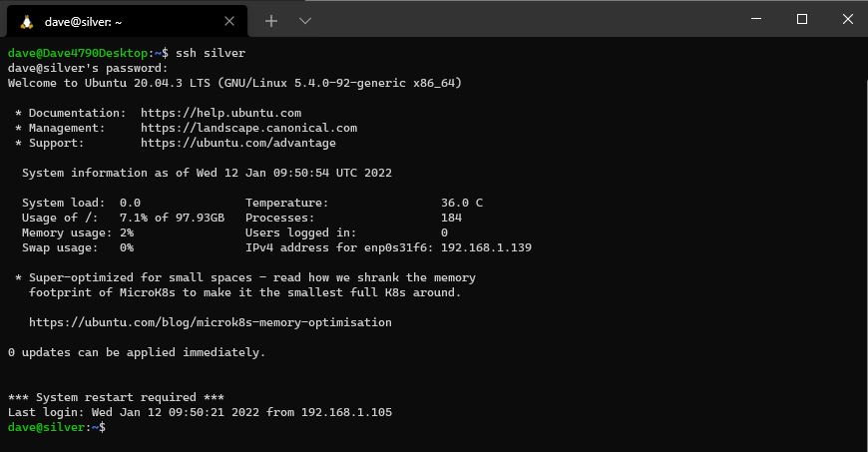Screen dimensions: 868x452
Task: Click the Temperature value 36.0 C
Action: (462, 203)
